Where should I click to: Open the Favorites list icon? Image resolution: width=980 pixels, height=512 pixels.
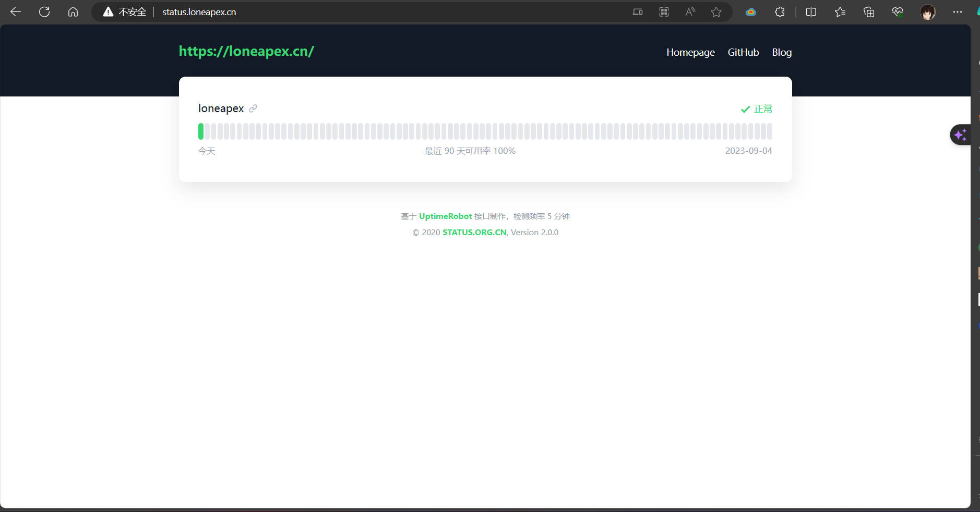click(x=840, y=12)
